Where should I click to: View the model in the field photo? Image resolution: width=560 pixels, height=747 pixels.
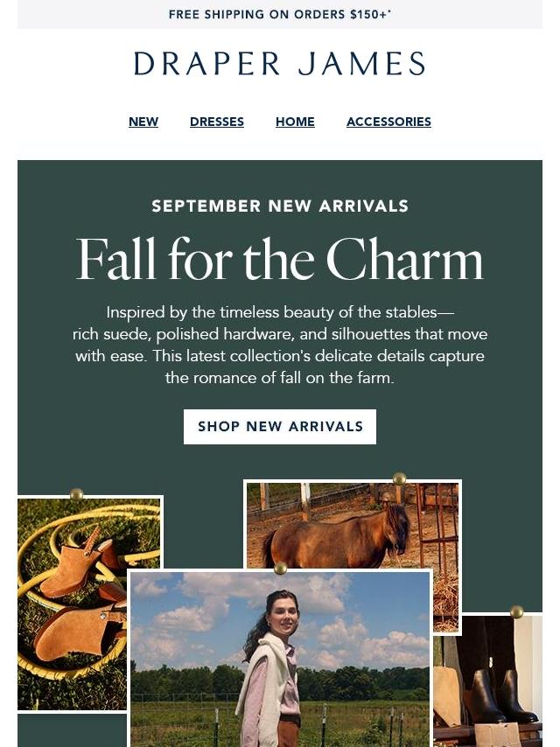pyautogui.click(x=281, y=659)
